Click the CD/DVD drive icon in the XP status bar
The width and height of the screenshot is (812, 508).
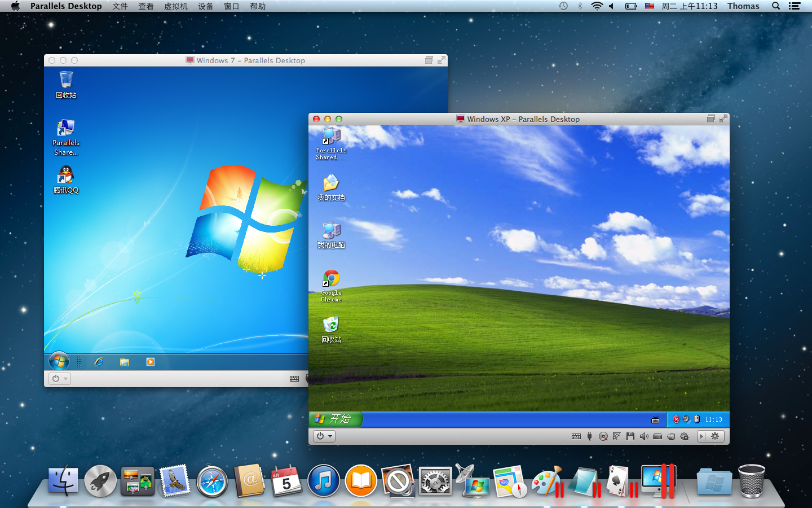click(x=603, y=436)
